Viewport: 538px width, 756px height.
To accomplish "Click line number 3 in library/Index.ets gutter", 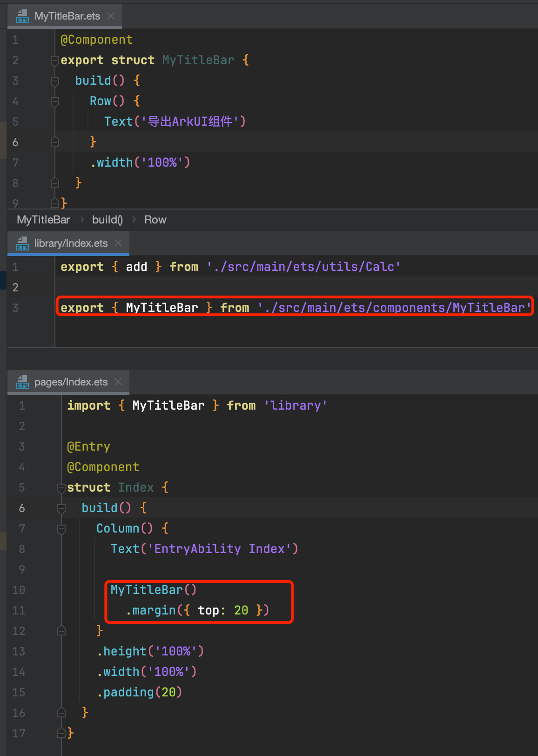I will [x=15, y=308].
